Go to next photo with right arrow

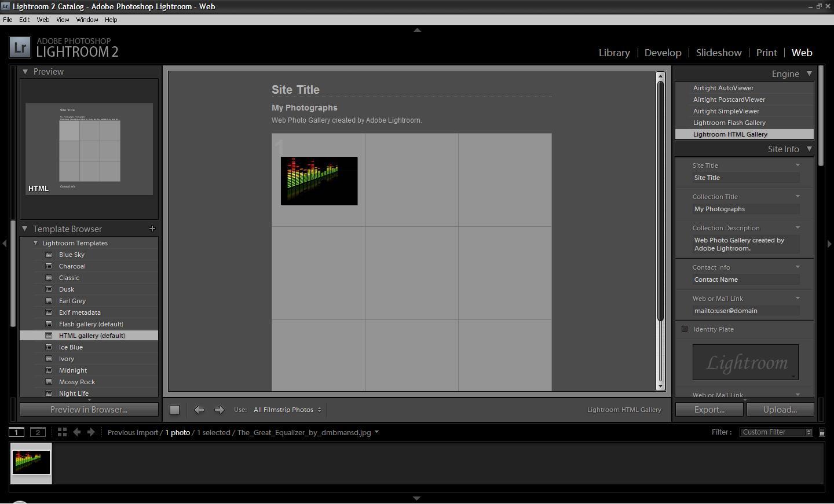coord(219,410)
